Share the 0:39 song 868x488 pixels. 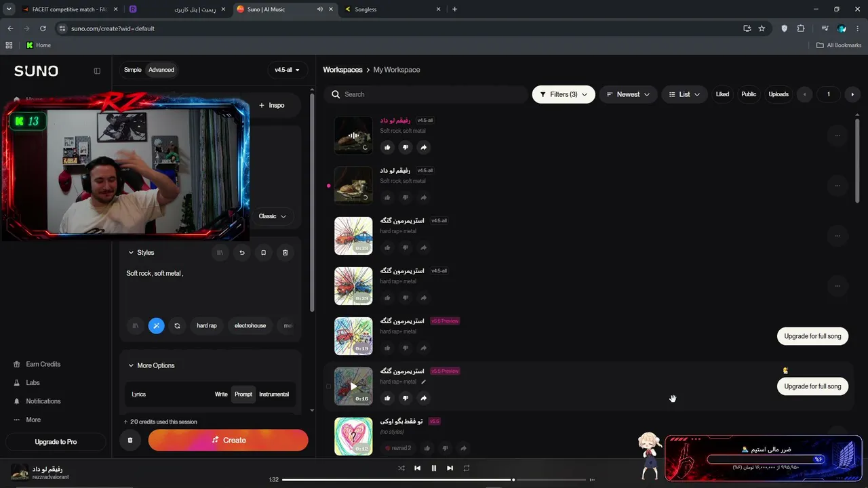[424, 298]
